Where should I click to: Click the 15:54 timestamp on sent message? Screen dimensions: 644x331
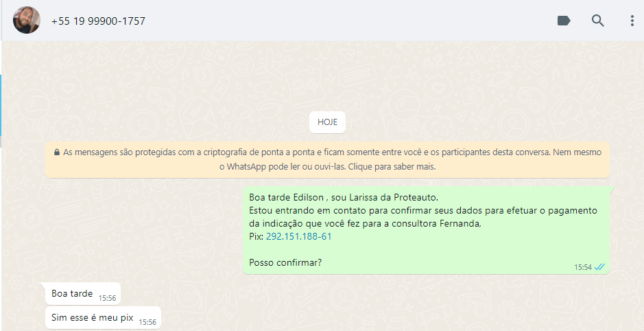click(582, 267)
